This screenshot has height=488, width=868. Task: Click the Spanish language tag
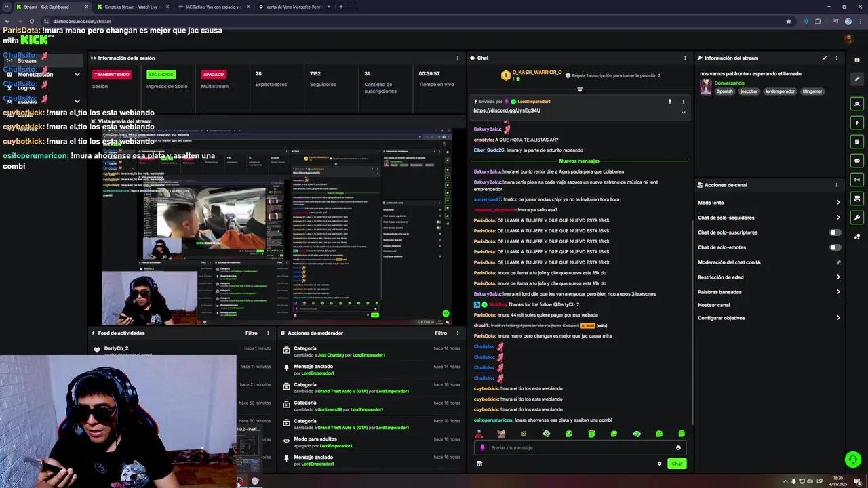pos(725,91)
